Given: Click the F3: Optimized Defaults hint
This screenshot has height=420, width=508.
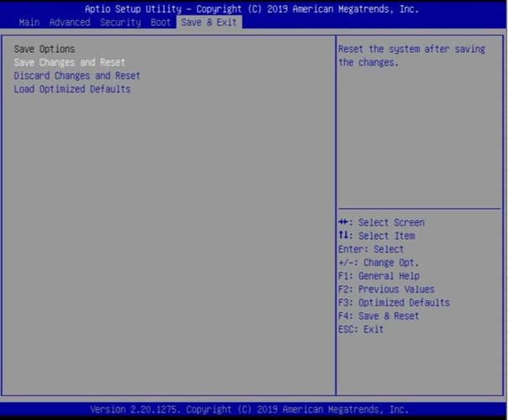Looking at the screenshot, I should pos(393,303).
